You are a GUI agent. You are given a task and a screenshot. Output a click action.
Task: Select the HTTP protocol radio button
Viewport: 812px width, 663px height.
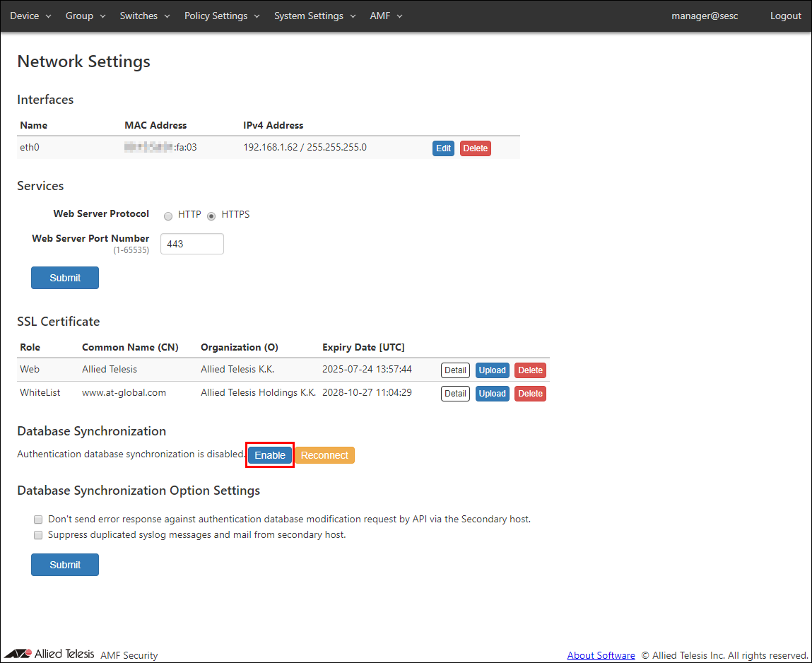(168, 216)
